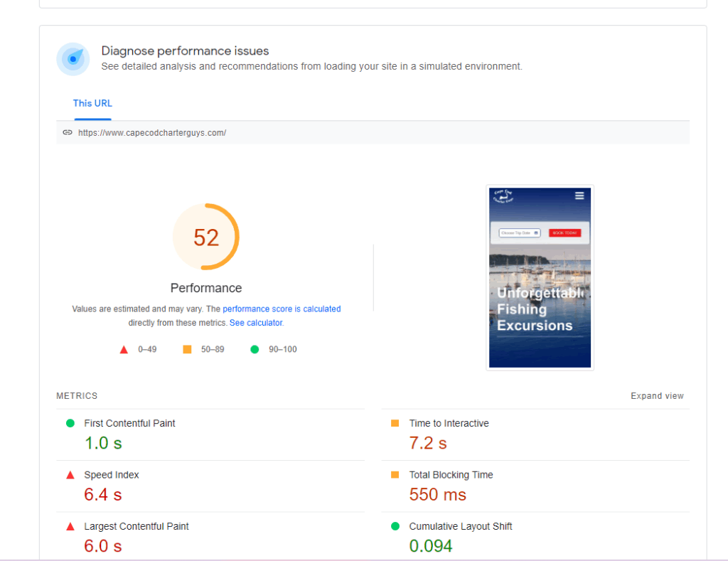
Task: Click red triangle beside Largest Contentful Paint
Action: 70,527
